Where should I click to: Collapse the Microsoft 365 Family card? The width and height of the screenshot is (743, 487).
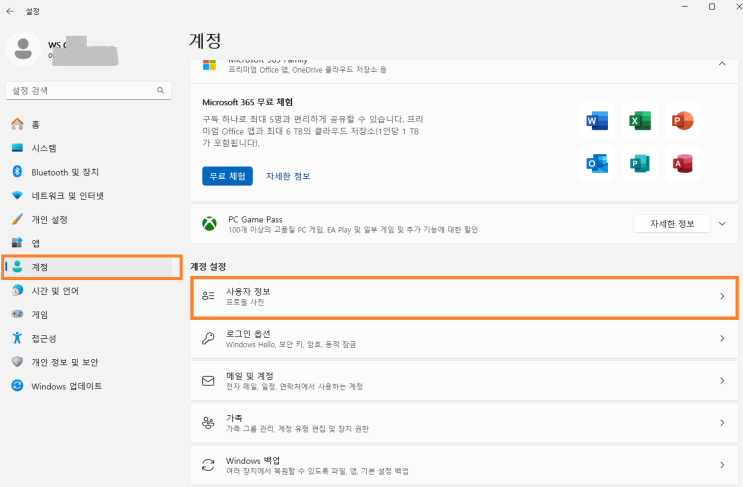tap(722, 64)
